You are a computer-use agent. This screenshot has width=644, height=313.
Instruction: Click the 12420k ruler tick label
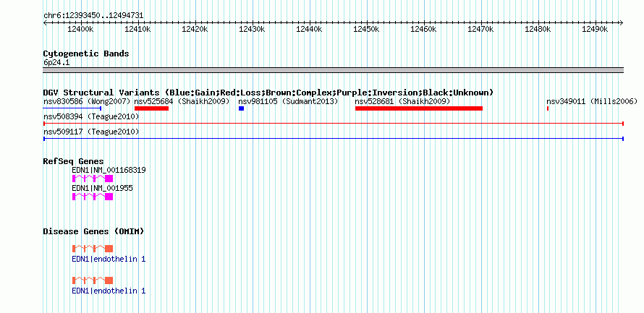click(195, 29)
